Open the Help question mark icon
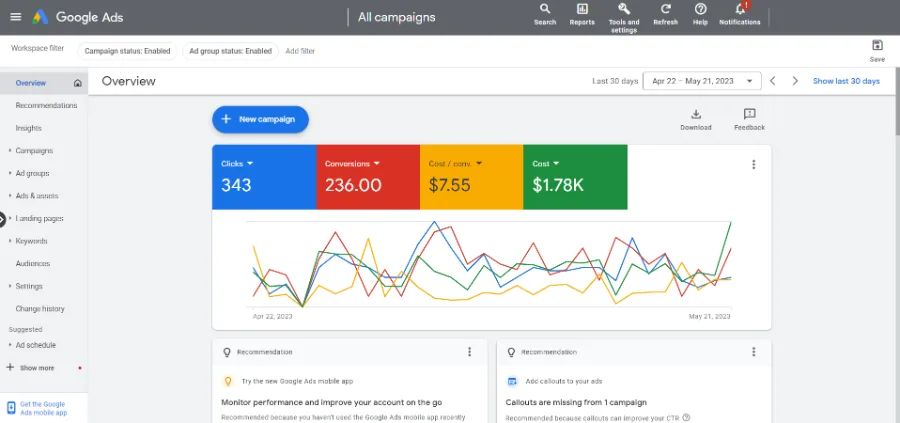Viewport: 900px width, 423px height. (700, 9)
